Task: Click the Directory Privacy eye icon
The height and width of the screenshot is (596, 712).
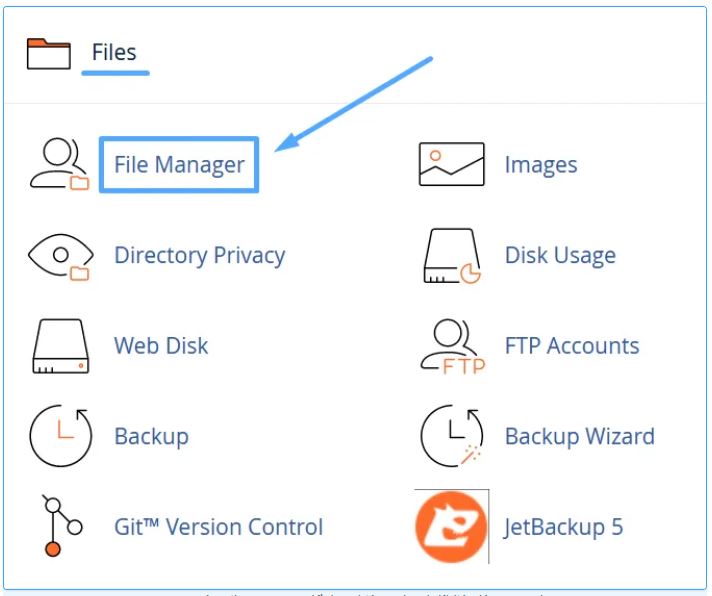Action: click(x=60, y=257)
